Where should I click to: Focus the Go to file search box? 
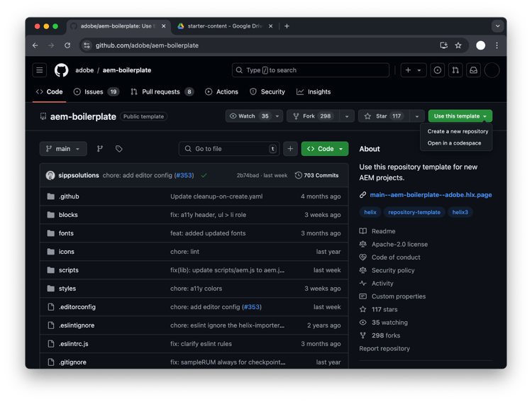pyautogui.click(x=229, y=149)
